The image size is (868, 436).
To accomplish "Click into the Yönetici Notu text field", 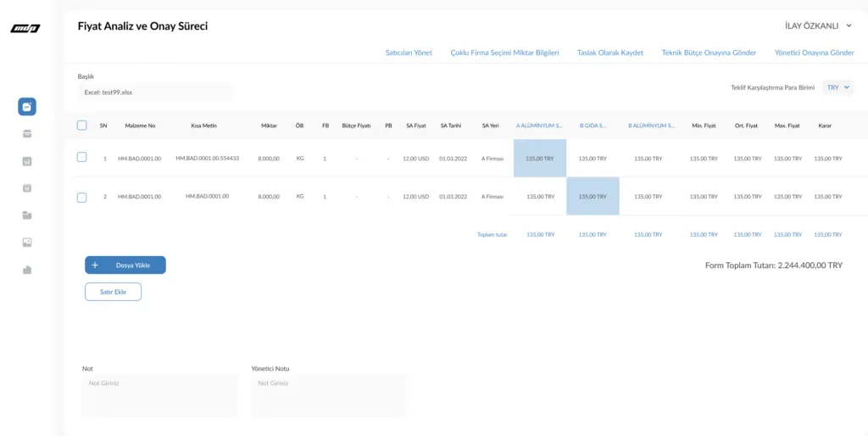I will pyautogui.click(x=328, y=395).
